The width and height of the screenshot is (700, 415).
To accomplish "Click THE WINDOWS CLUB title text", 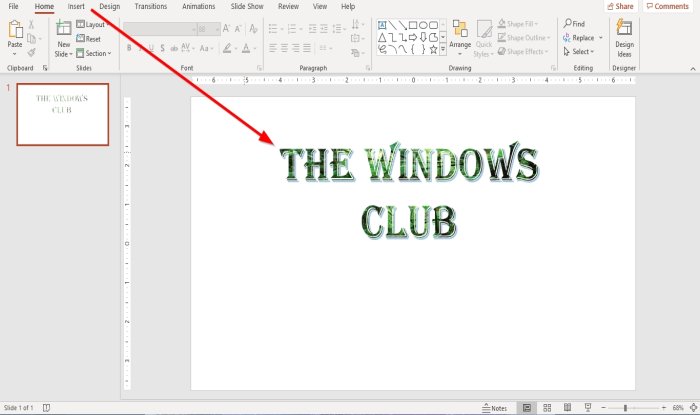I will coord(409,191).
